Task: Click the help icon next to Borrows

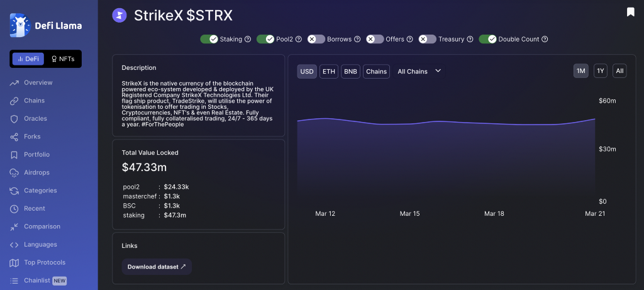Action: (x=357, y=40)
